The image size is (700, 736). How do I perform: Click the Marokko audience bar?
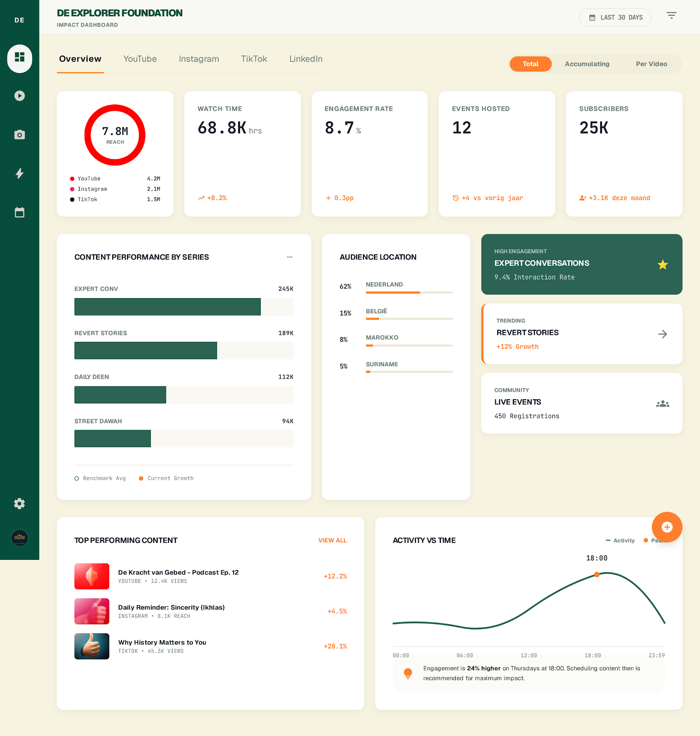pos(409,345)
